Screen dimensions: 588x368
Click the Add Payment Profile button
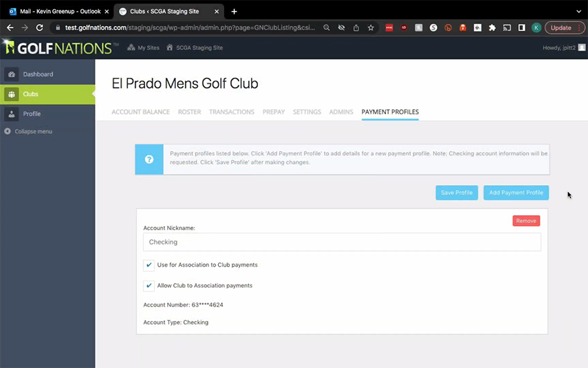click(516, 192)
